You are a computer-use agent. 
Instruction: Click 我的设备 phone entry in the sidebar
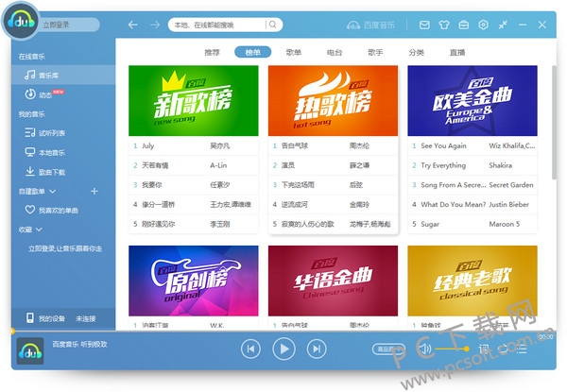(45, 318)
